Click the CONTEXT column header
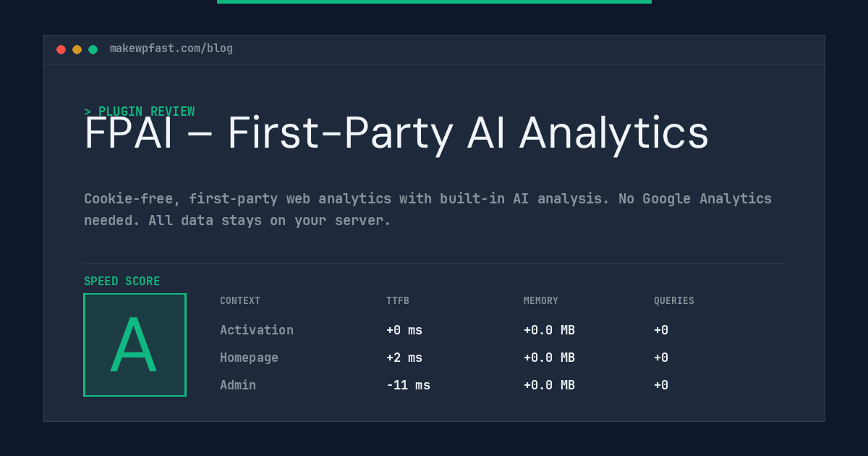Screen dimensions: 868x456 click(x=240, y=301)
